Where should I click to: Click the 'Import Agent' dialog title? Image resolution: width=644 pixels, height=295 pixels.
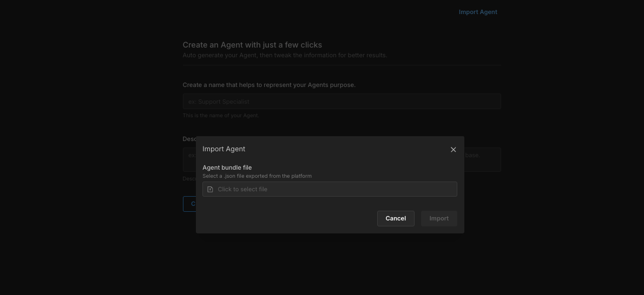click(224, 149)
